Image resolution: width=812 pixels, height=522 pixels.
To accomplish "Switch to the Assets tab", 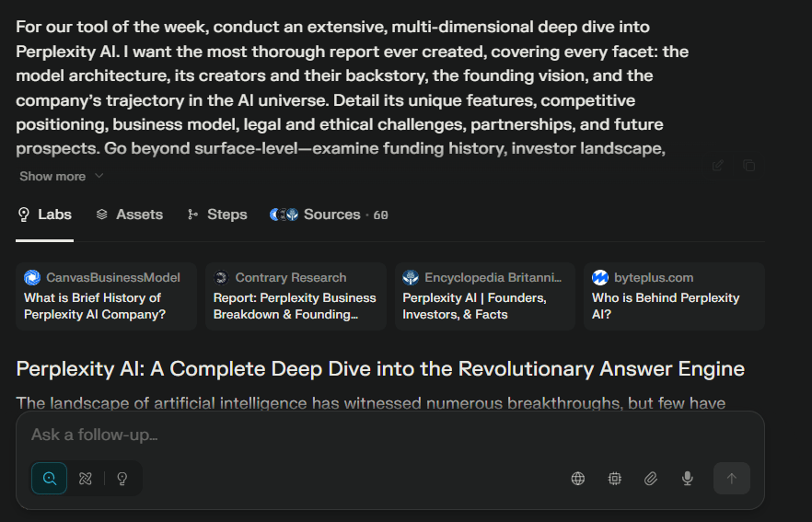I will [x=130, y=215].
